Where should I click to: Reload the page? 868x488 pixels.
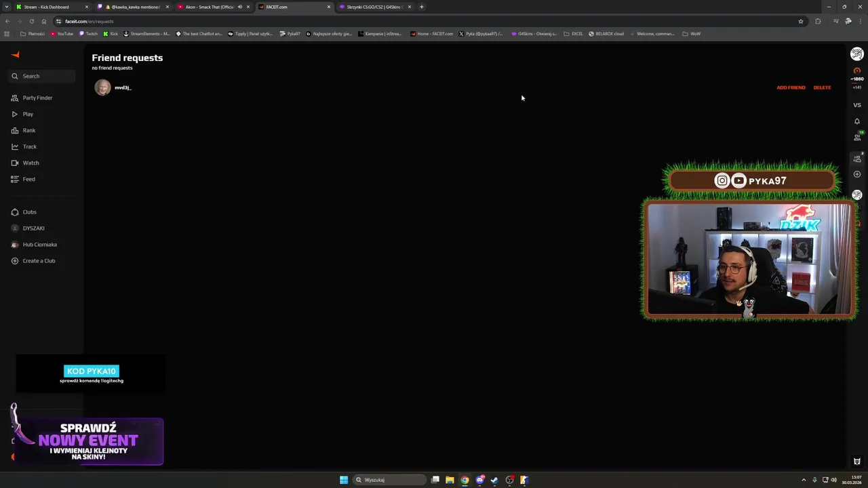click(x=32, y=21)
